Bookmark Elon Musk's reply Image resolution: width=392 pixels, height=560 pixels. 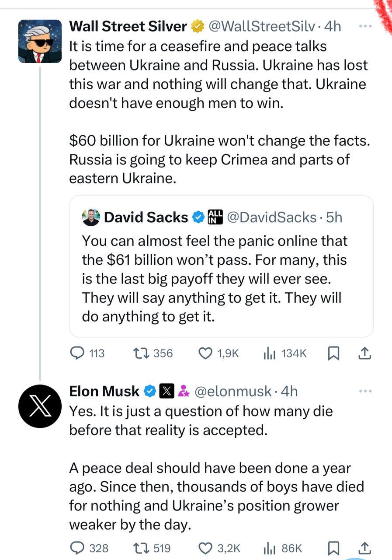tap(333, 548)
